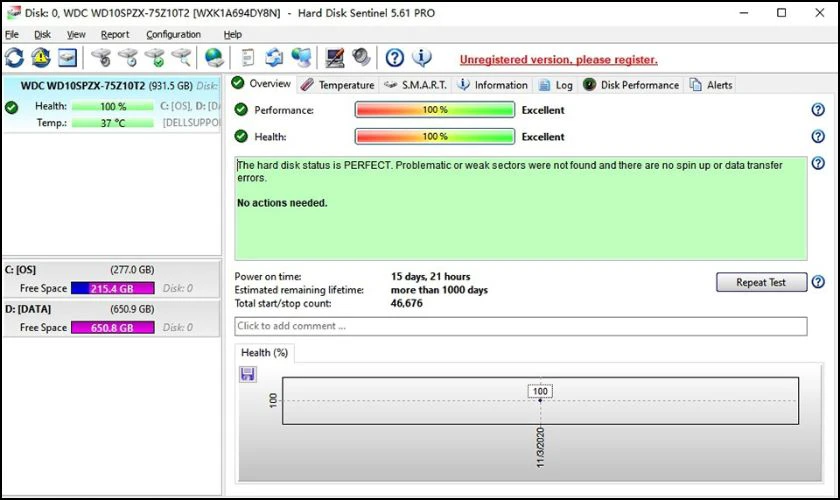This screenshot has height=500, width=840.
Task: Click the disk with stethoscope icon
Action: 101,57
